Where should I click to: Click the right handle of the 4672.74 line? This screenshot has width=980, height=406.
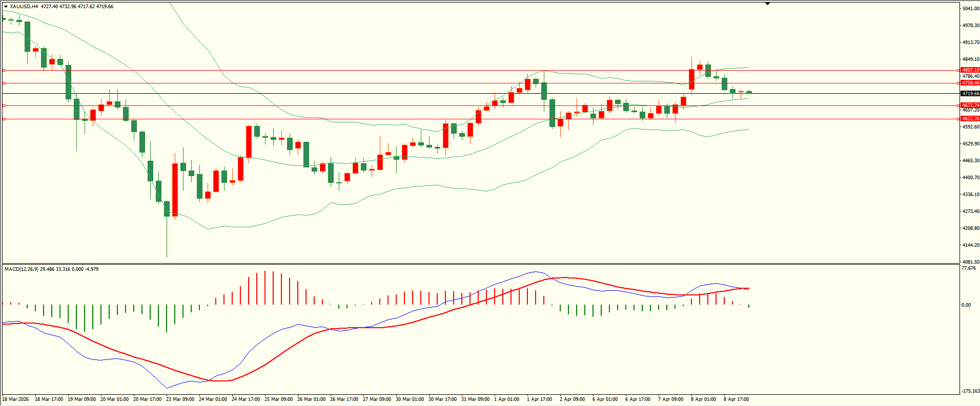tap(959, 105)
